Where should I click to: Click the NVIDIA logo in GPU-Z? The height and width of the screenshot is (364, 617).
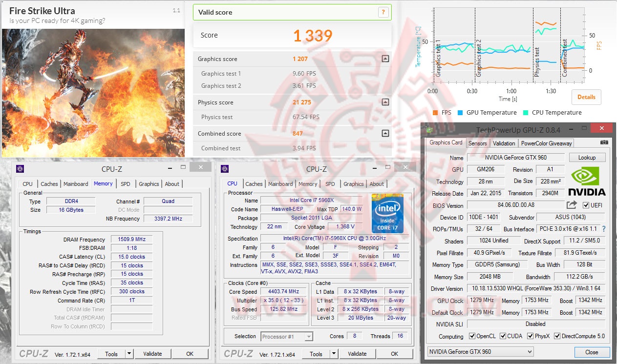[587, 182]
